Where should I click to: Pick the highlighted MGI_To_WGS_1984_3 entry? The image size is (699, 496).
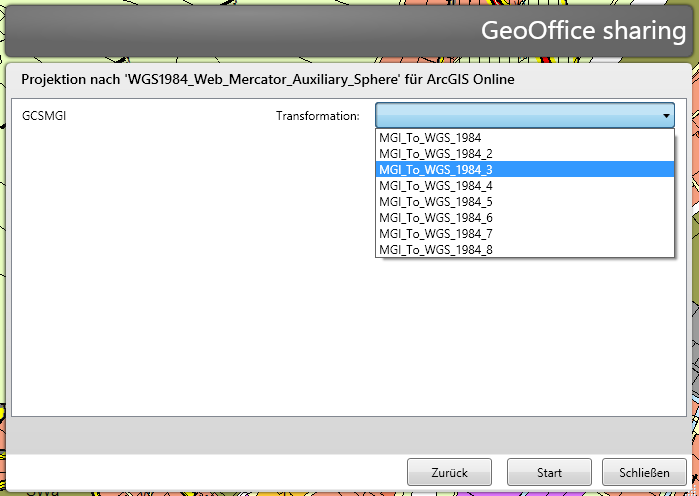pyautogui.click(x=435, y=170)
